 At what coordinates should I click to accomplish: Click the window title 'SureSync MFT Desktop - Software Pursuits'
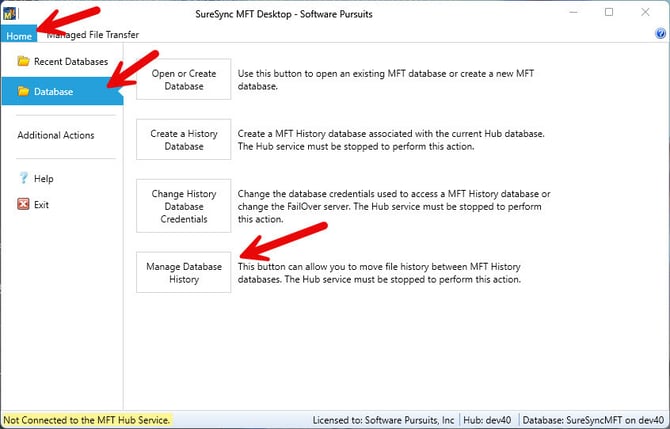(284, 14)
